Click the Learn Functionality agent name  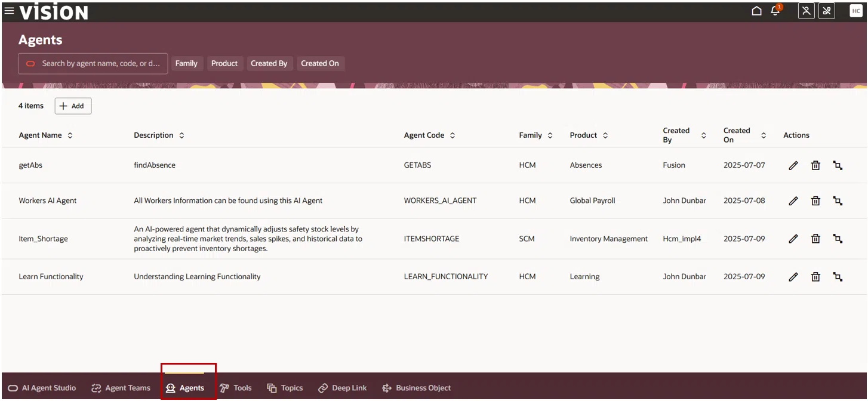tap(51, 277)
